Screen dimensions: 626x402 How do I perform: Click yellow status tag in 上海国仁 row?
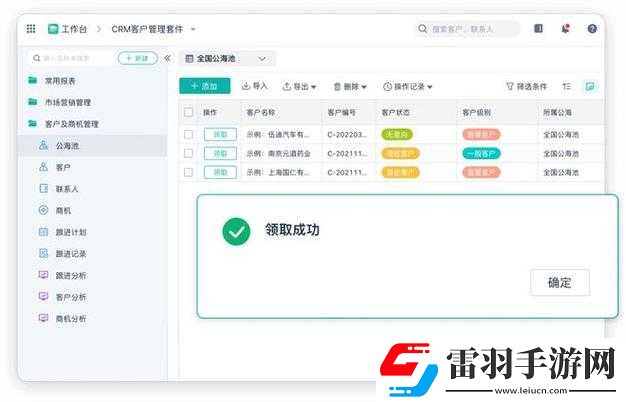(x=400, y=172)
